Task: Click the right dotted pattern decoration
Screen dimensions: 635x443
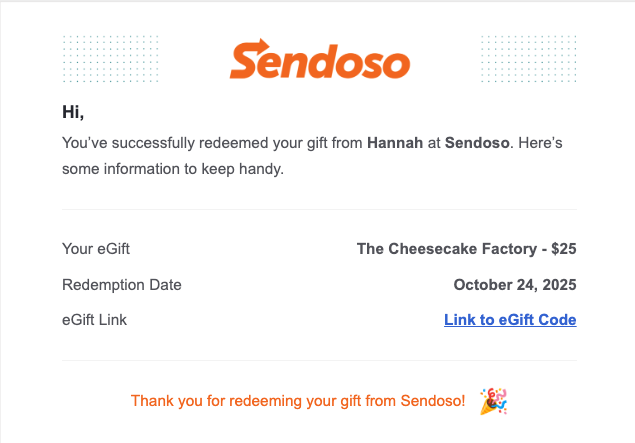Action: tap(528, 58)
